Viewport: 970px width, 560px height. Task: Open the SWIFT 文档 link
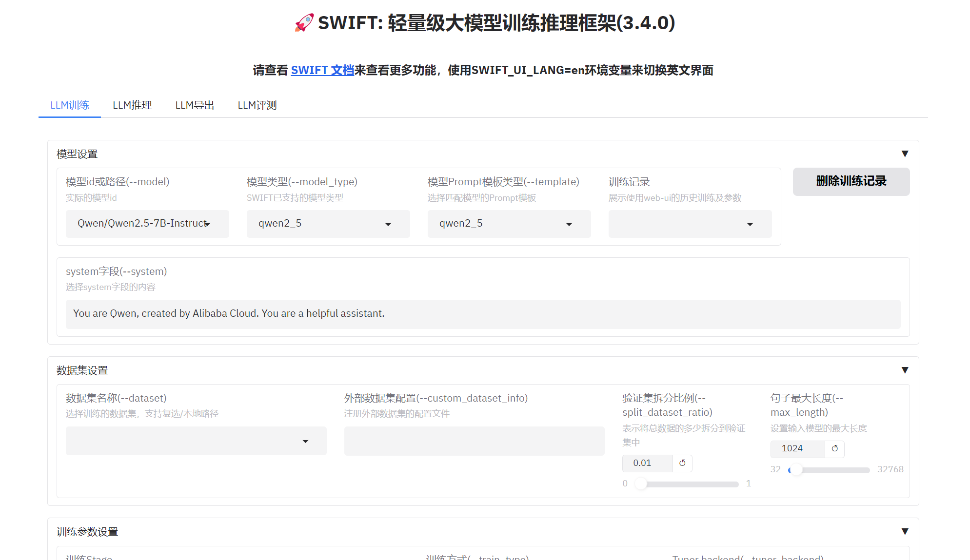click(x=322, y=70)
